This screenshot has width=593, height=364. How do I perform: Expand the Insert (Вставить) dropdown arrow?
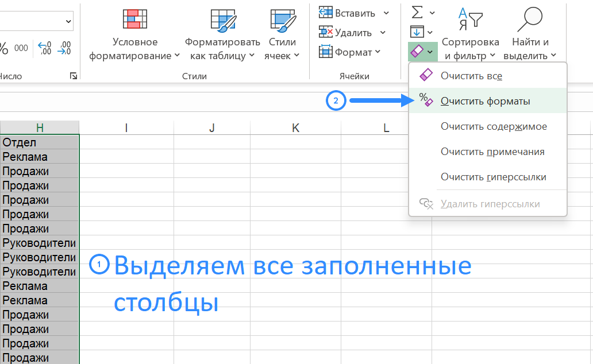tap(386, 13)
